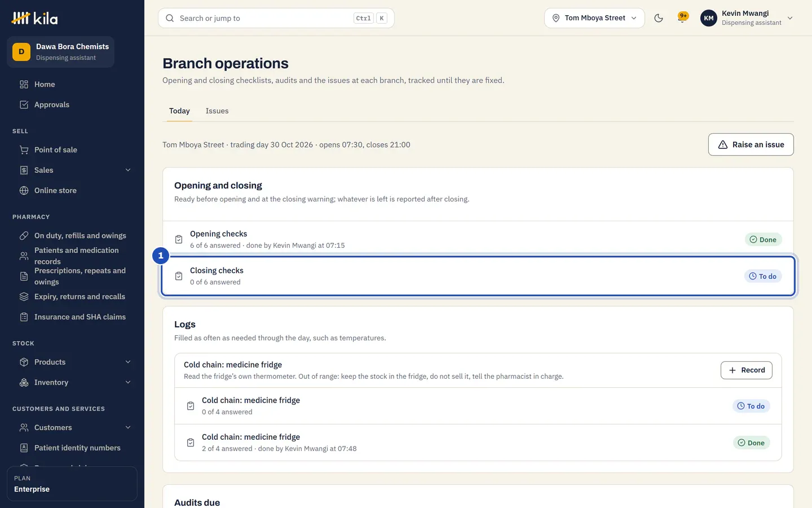Expand the Inventory submenu
The image size is (812, 508).
pos(128,382)
